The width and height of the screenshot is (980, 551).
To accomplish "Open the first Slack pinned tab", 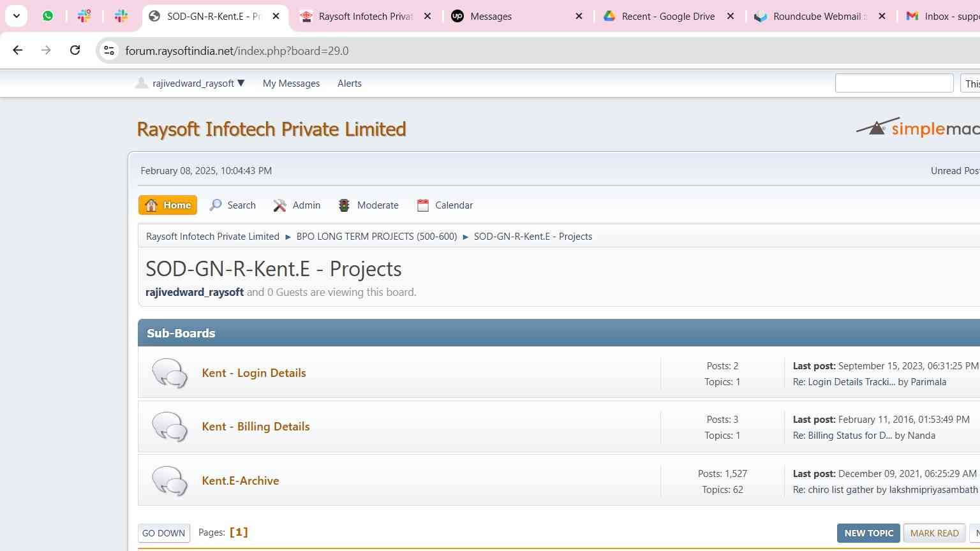I will [x=84, y=16].
